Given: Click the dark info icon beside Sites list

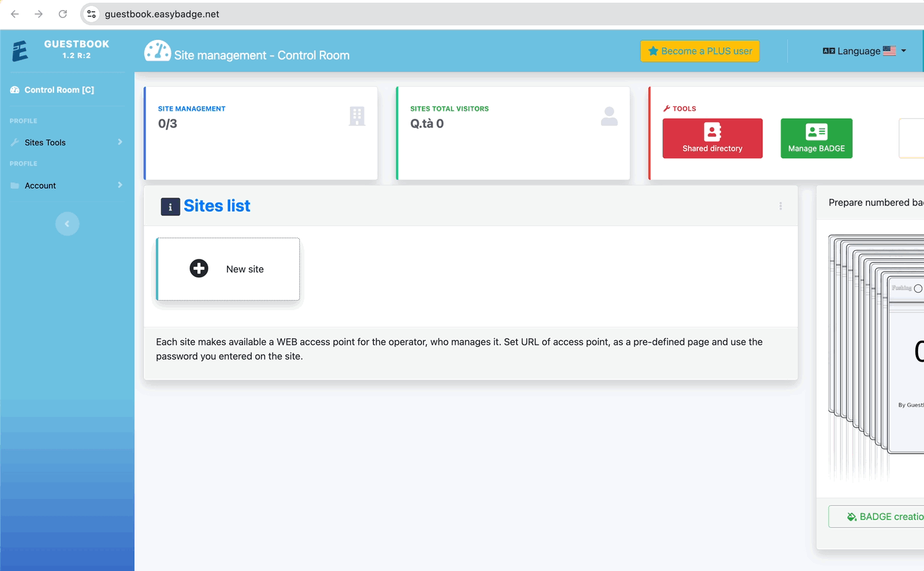Looking at the screenshot, I should (170, 206).
